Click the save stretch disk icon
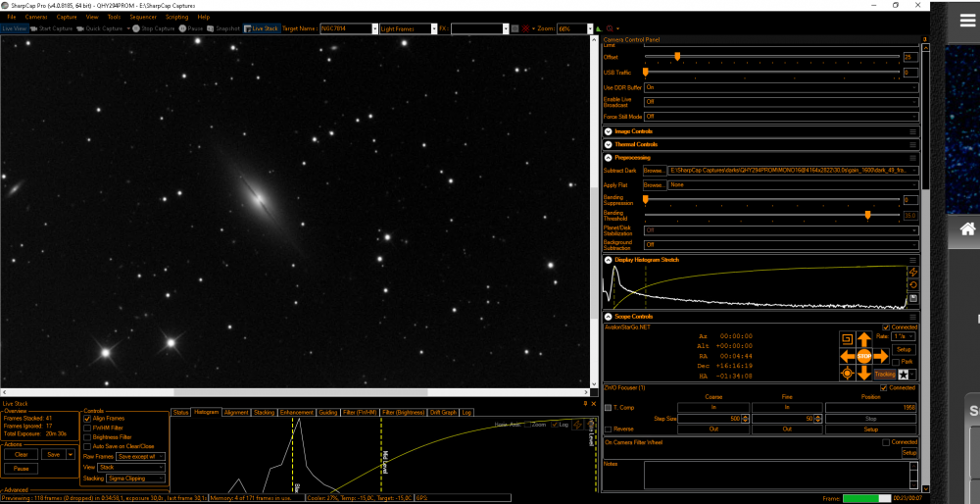Image resolution: width=980 pixels, height=504 pixels. [913, 298]
